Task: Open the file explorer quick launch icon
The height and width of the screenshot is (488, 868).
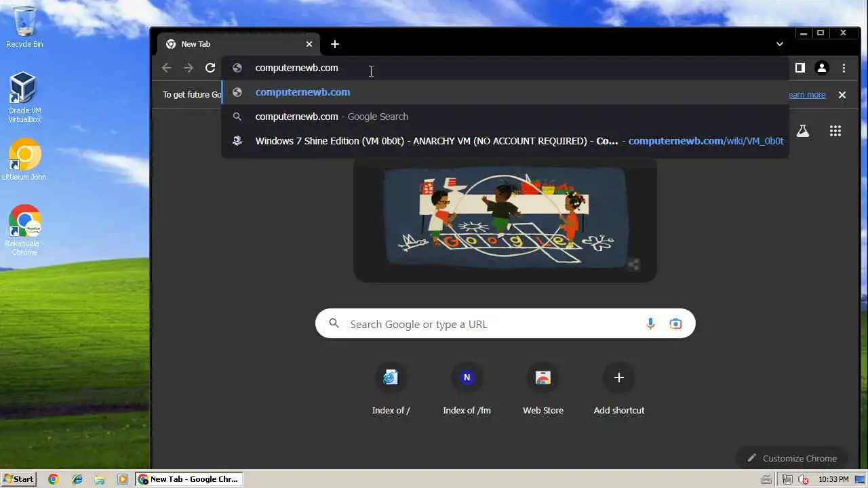Action: [x=100, y=479]
